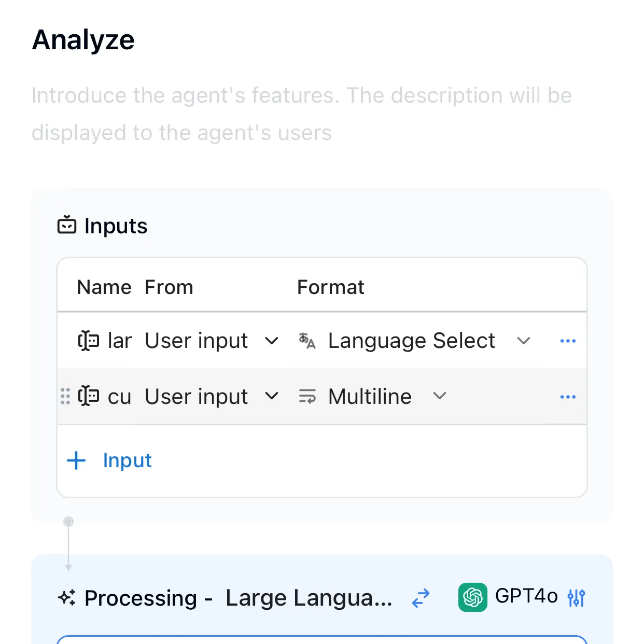The image size is (644, 644).
Task: Click the swap processing type arrows icon
Action: pyautogui.click(x=421, y=598)
